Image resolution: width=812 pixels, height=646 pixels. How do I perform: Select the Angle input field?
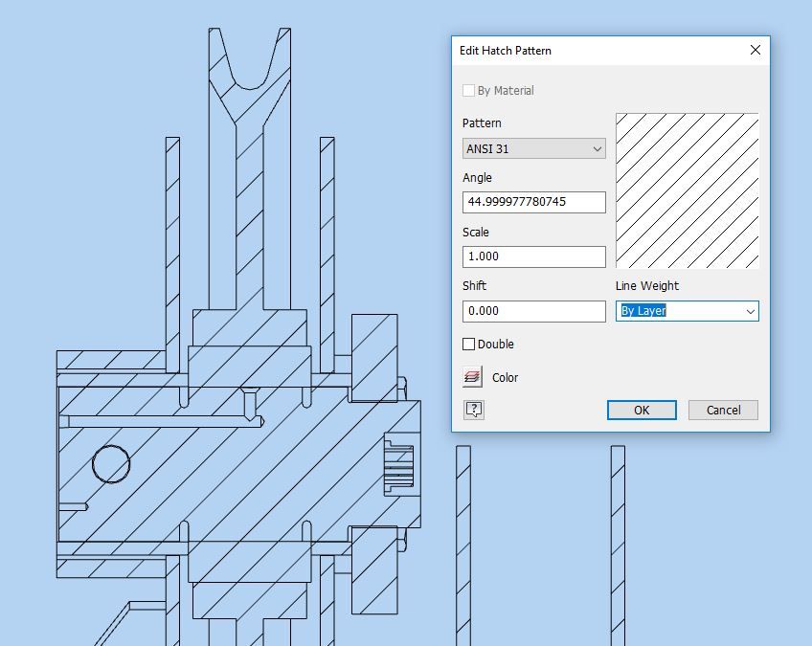[533, 202]
